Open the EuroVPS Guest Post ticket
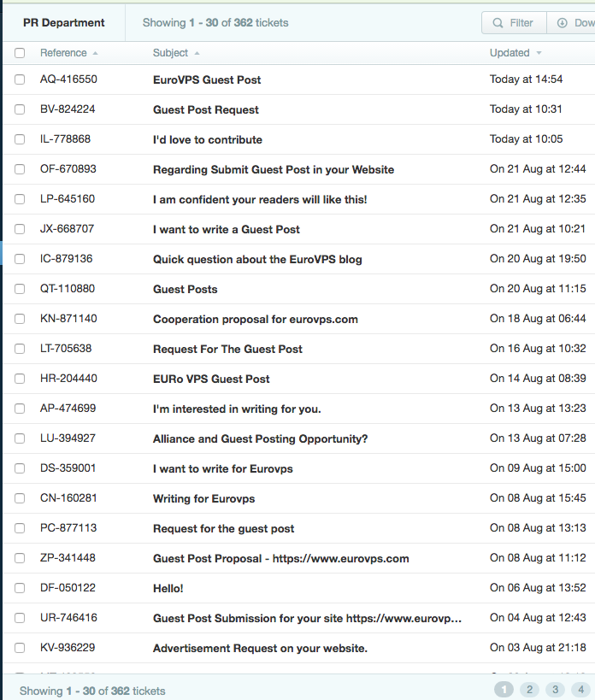The image size is (595, 700). tap(207, 79)
